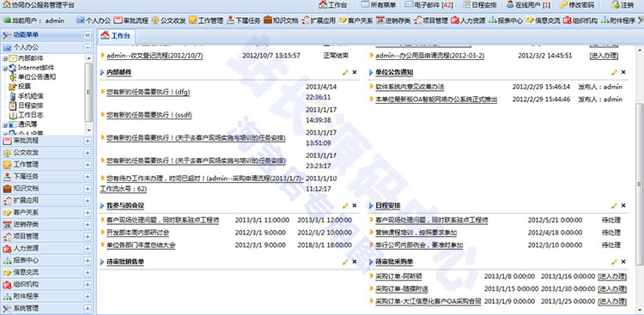The height and width of the screenshot is (315, 644).
Task: Open the notice 软件系统内意见收集办法
Action: pyautogui.click(x=410, y=87)
